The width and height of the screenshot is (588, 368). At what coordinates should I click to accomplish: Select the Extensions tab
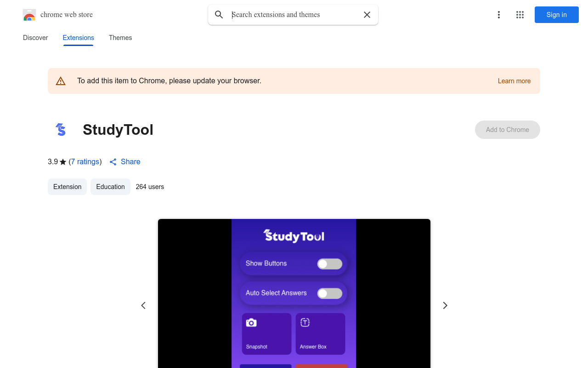[x=79, y=38]
